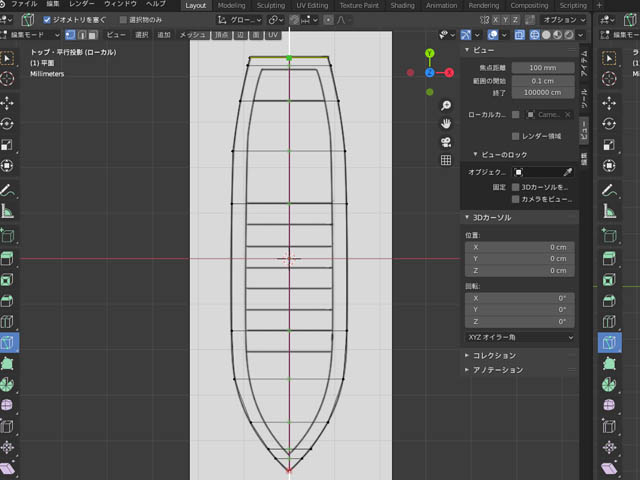Switch to the Shading workspace tab

tap(402, 5)
